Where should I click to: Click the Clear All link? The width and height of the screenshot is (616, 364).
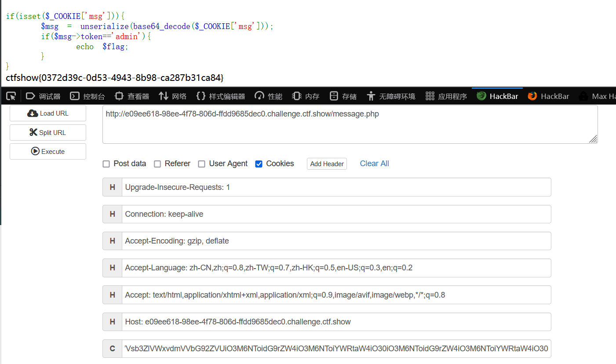[374, 164]
